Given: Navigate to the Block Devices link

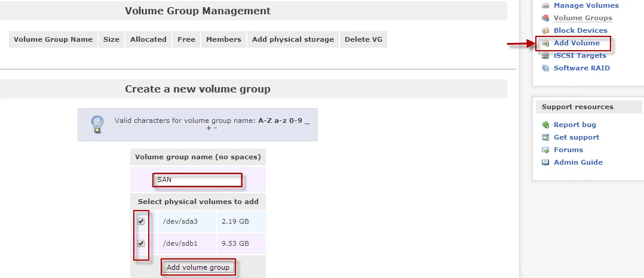Looking at the screenshot, I should (580, 30).
